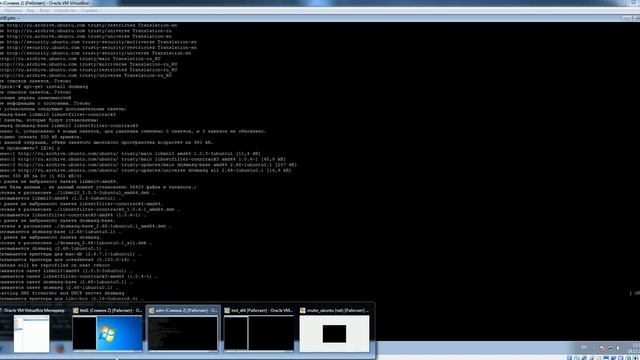This screenshot has width=640, height=360.
Task: Click the Firefox icon in the taskbar
Action: (60, 348)
